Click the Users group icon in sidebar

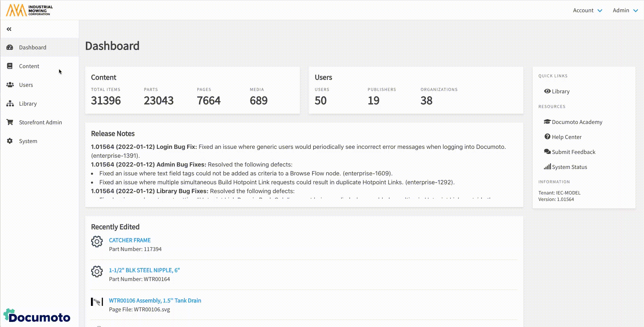10,85
